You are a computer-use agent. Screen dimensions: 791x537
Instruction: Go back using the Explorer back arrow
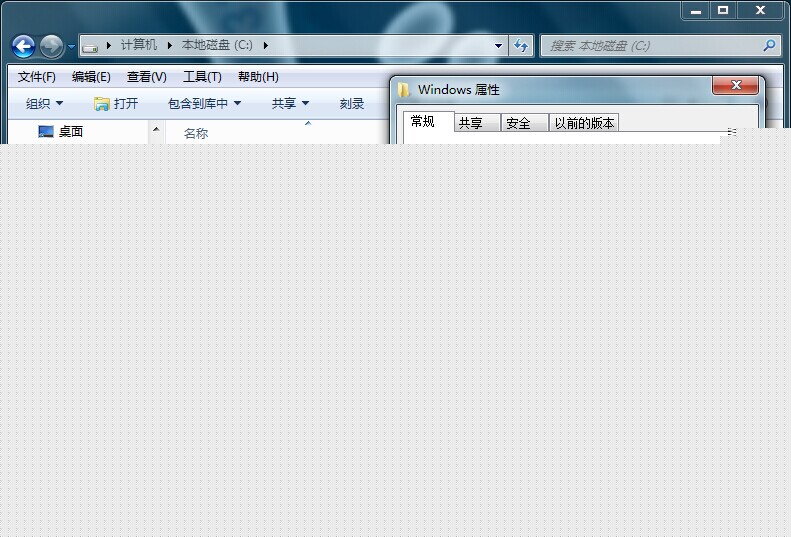pyautogui.click(x=23, y=46)
